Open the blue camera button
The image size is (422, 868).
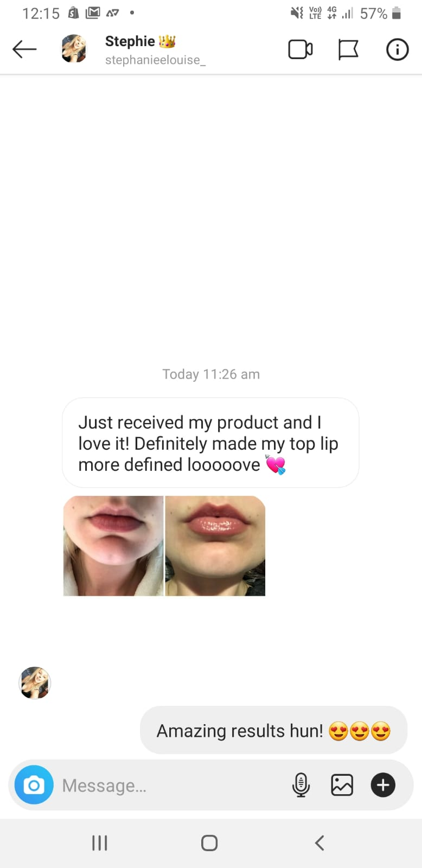tap(34, 784)
